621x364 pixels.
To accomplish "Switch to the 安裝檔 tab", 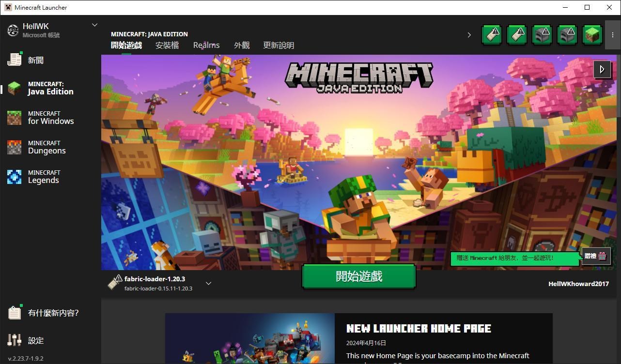I will coord(167,45).
